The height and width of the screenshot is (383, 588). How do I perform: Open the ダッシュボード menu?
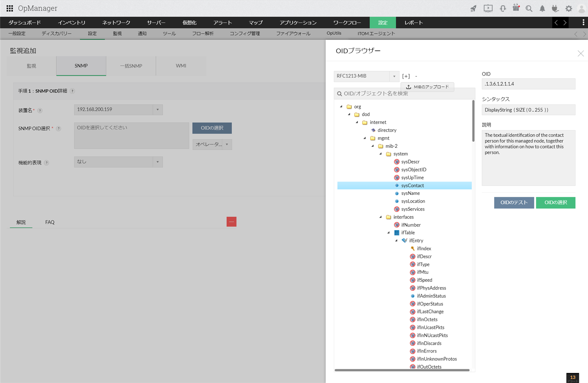point(25,23)
